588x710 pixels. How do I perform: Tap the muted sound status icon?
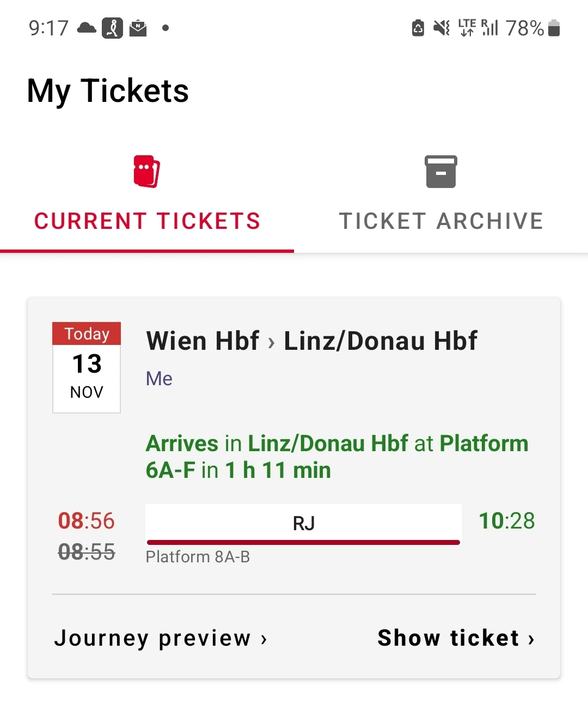coord(442,28)
